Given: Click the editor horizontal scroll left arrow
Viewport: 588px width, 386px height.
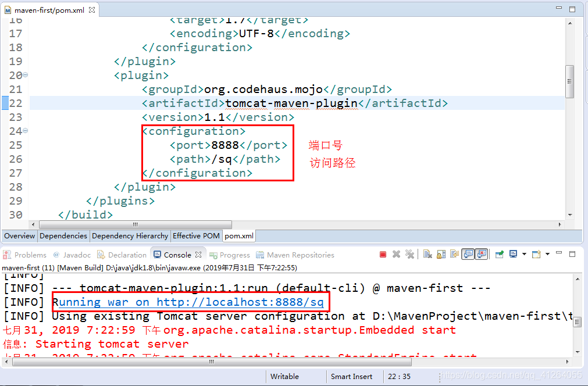Looking at the screenshot, I should click(33, 224).
